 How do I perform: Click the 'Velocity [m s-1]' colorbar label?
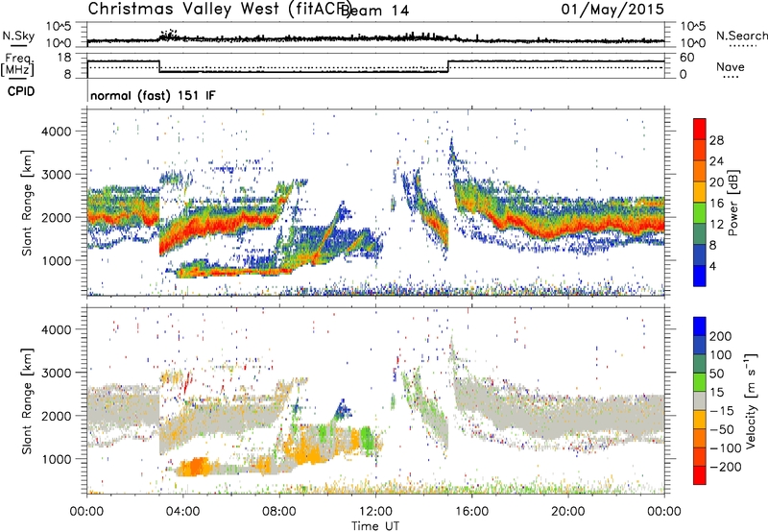(750, 400)
